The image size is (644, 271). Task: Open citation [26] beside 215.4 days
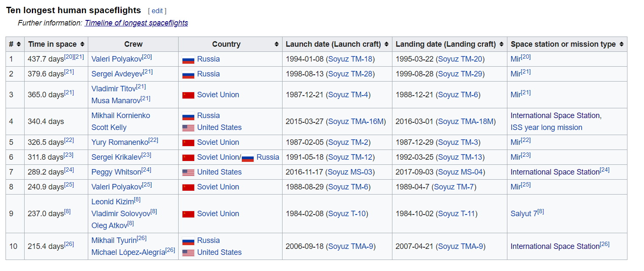pos(69,244)
